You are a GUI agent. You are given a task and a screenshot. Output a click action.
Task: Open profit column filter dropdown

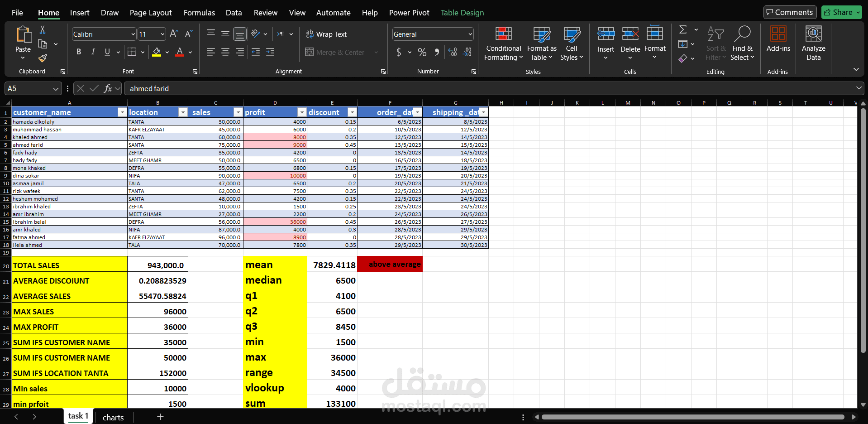pos(302,112)
